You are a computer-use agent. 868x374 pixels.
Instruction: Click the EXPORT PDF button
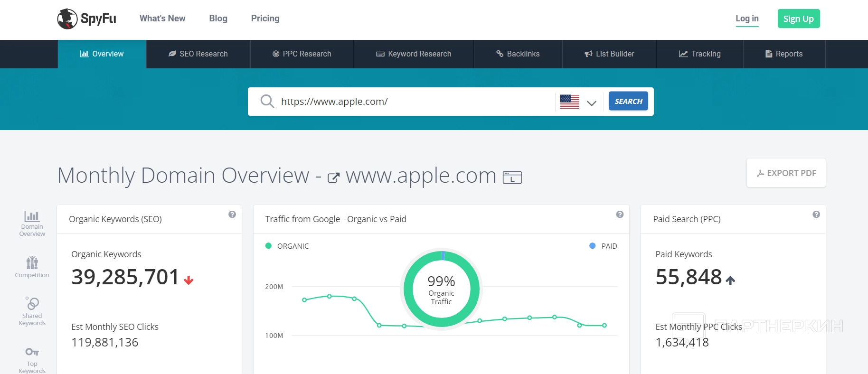point(786,173)
